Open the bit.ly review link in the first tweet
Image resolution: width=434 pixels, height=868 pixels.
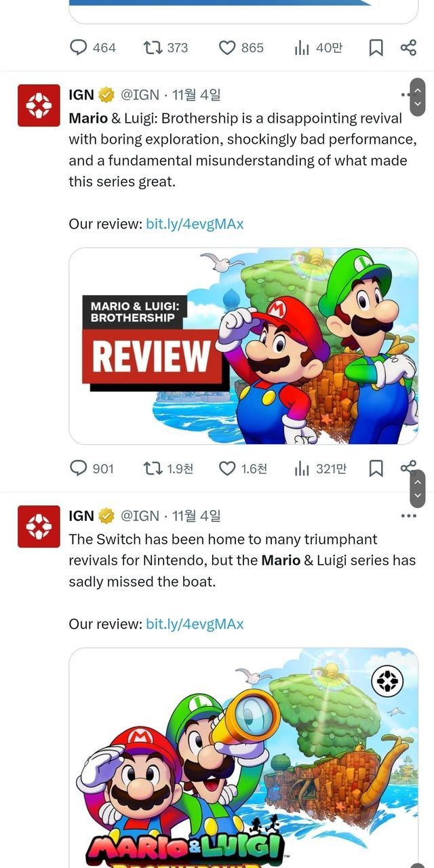(195, 224)
